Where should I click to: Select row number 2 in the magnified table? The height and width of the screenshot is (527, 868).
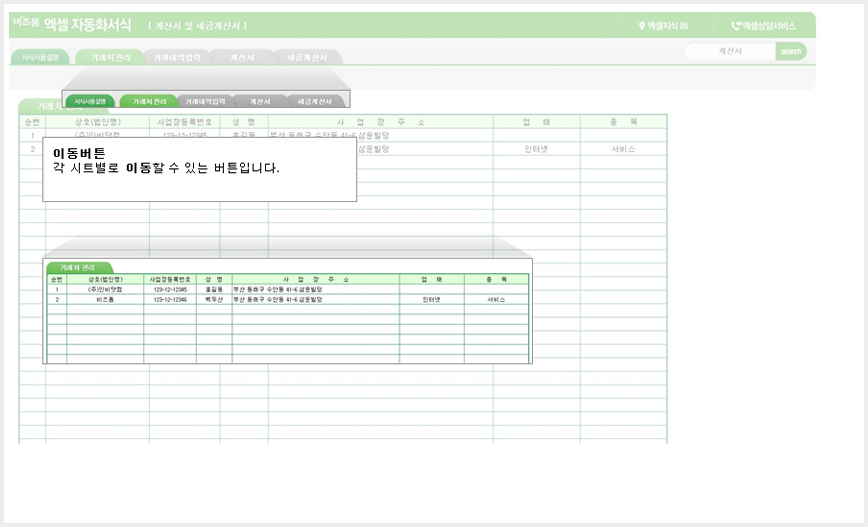56,299
